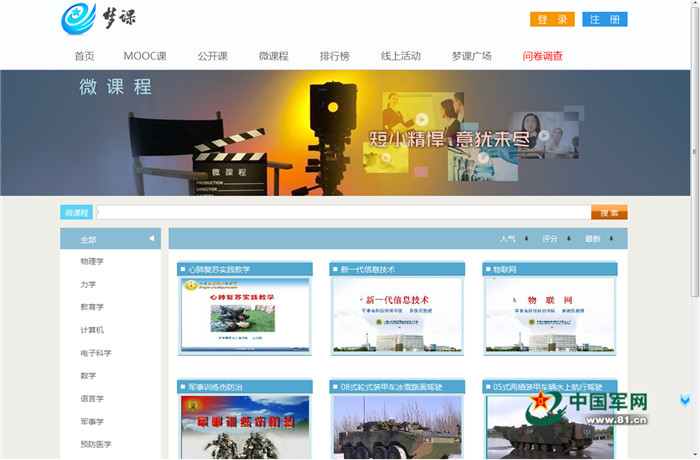Open the 首页 home menu item
This screenshot has width=700, height=460.
tap(84, 56)
